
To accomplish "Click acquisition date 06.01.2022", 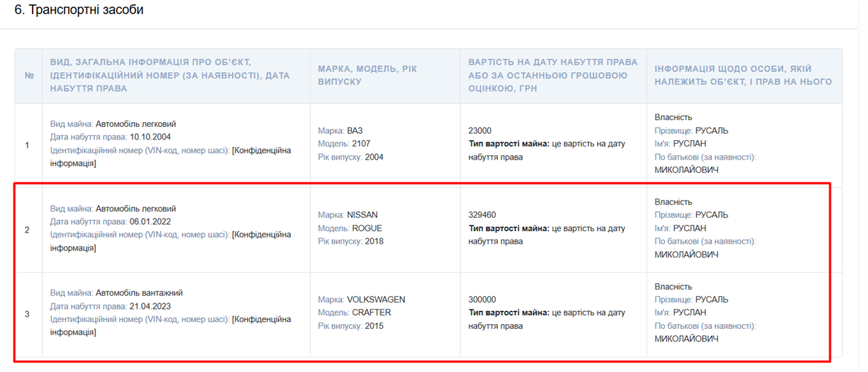I will [x=150, y=221].
